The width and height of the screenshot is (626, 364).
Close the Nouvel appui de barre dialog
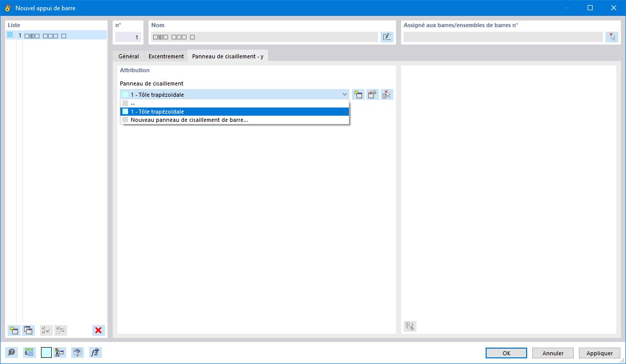[614, 8]
